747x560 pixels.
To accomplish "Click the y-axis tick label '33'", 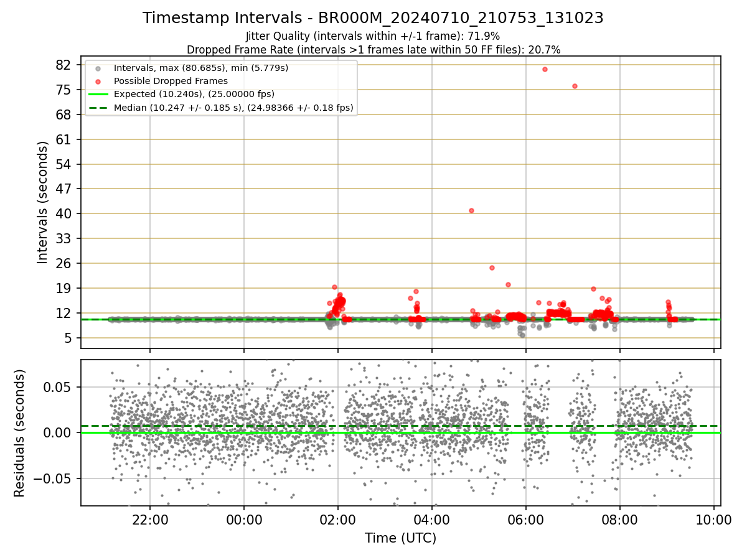I will pos(64,238).
